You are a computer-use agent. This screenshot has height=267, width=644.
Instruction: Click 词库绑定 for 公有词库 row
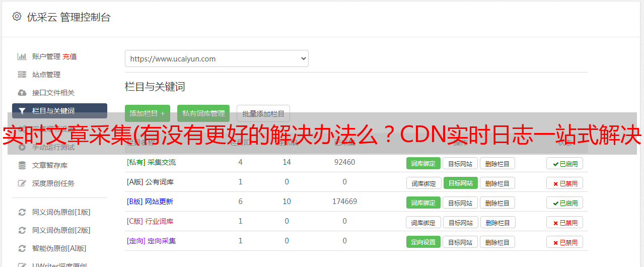pos(423,183)
